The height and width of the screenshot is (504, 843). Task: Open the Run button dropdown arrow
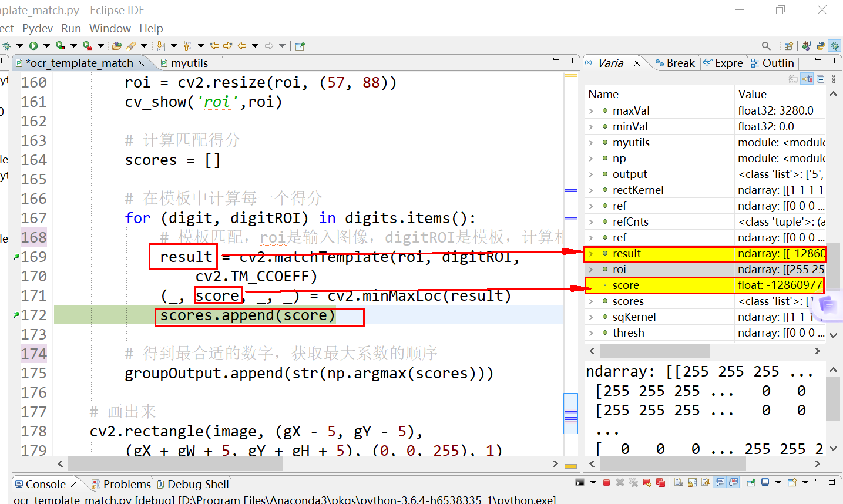46,46
